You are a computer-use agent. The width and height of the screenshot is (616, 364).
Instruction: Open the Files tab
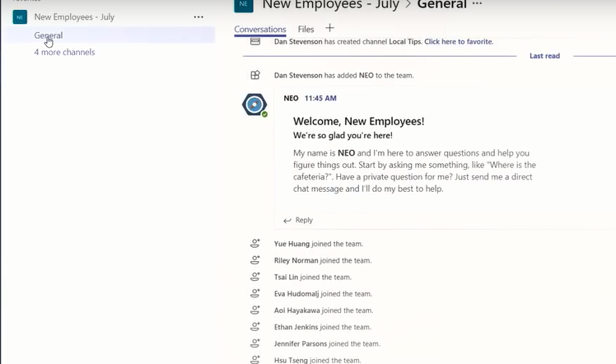tap(306, 30)
